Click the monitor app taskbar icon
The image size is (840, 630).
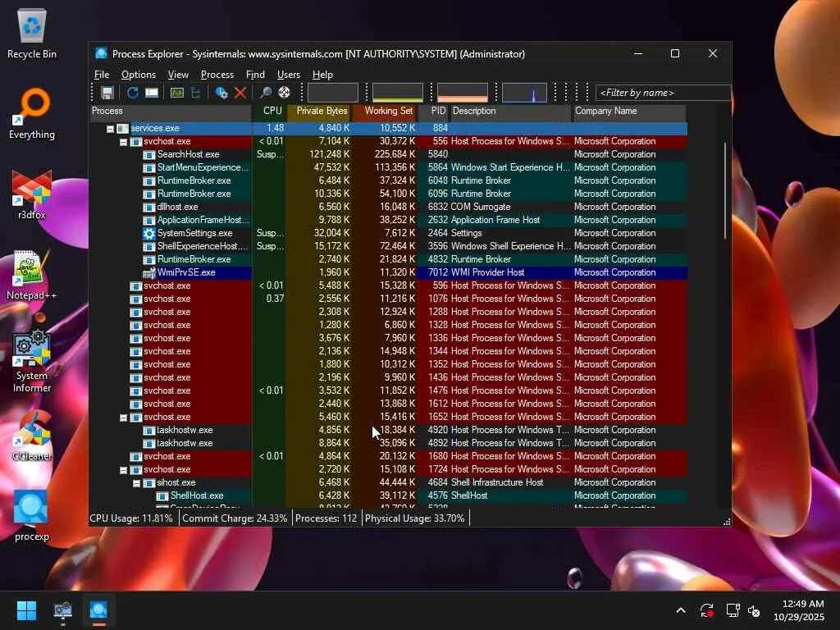pyautogui.click(x=62, y=610)
